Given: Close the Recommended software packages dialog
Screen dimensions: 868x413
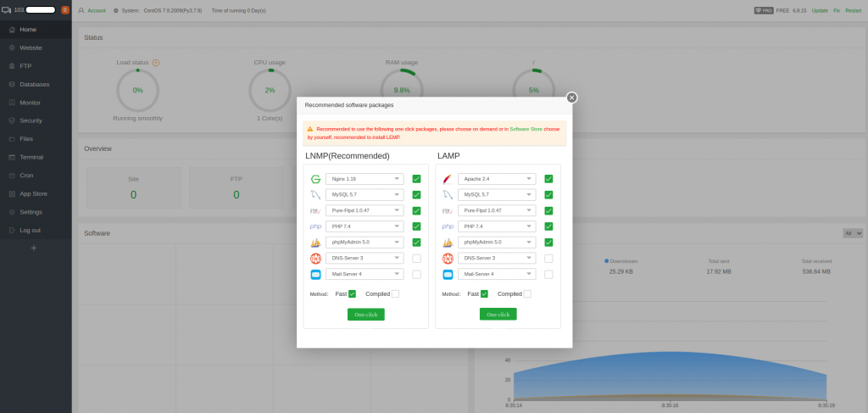Looking at the screenshot, I should coord(572,98).
